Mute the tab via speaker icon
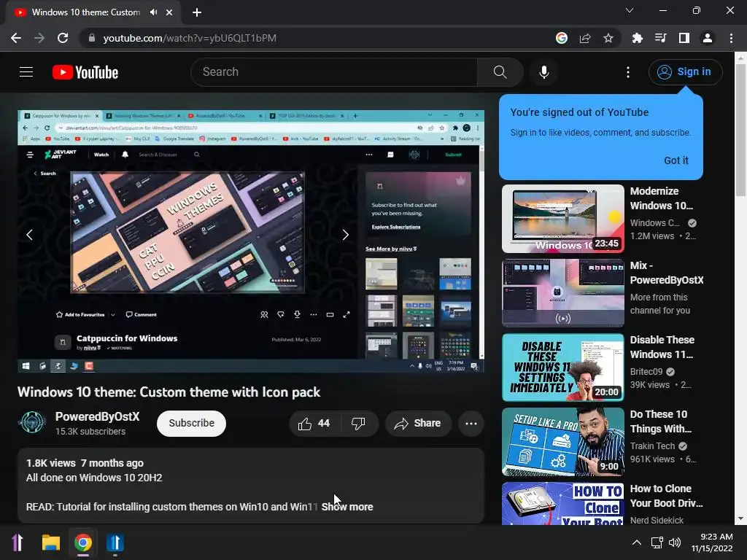Image resolution: width=747 pixels, height=560 pixels. point(153,12)
